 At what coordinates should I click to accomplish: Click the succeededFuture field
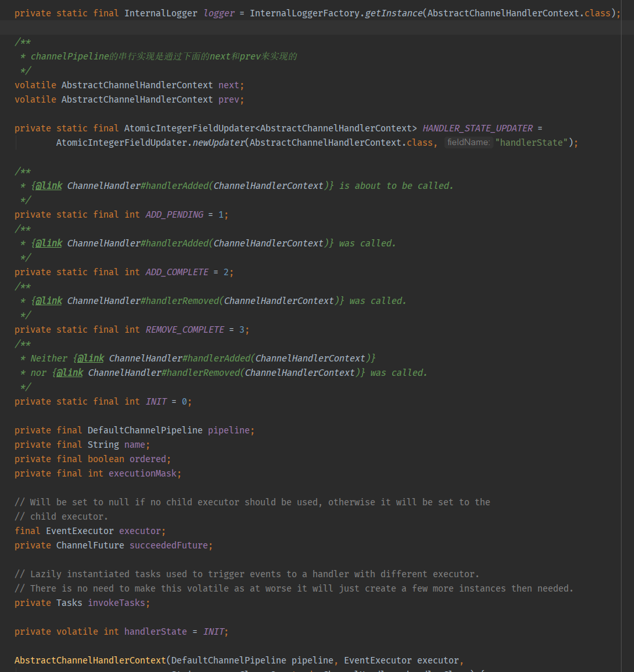coord(169,546)
